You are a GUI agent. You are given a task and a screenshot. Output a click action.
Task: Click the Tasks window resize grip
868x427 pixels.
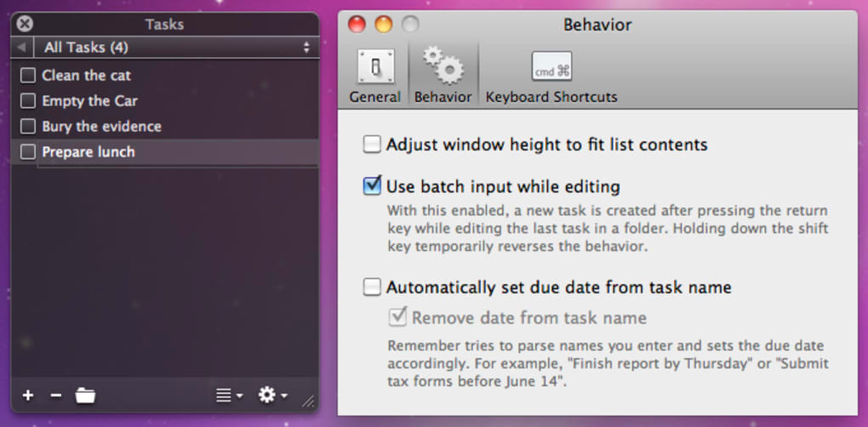pyautogui.click(x=308, y=401)
